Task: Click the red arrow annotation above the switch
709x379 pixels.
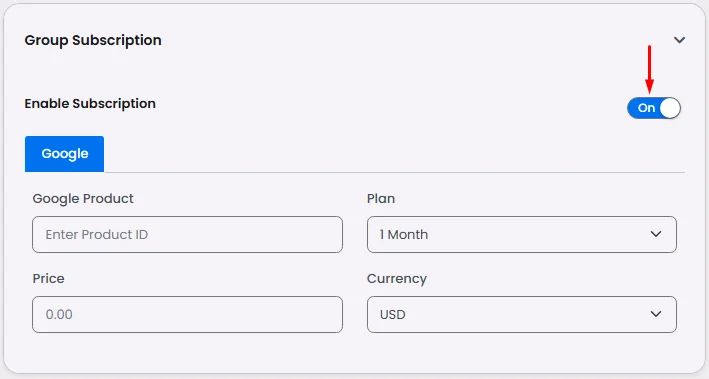Action: (649, 69)
